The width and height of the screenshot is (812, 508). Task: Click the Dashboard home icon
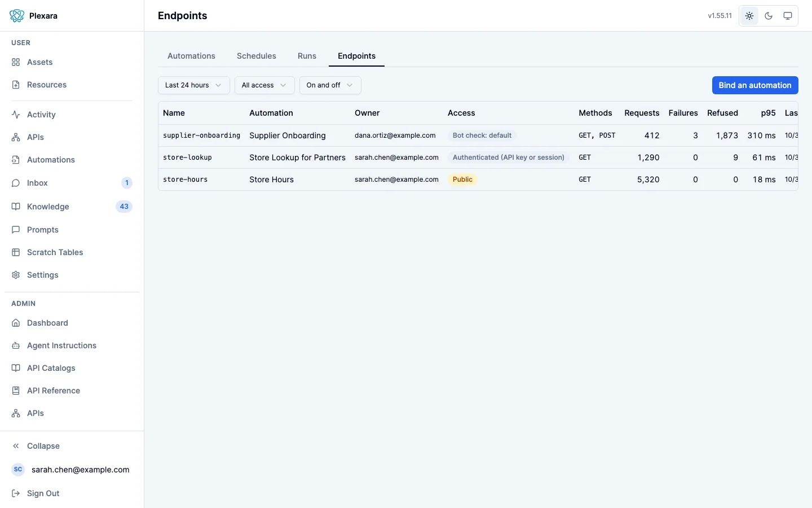[16, 323]
